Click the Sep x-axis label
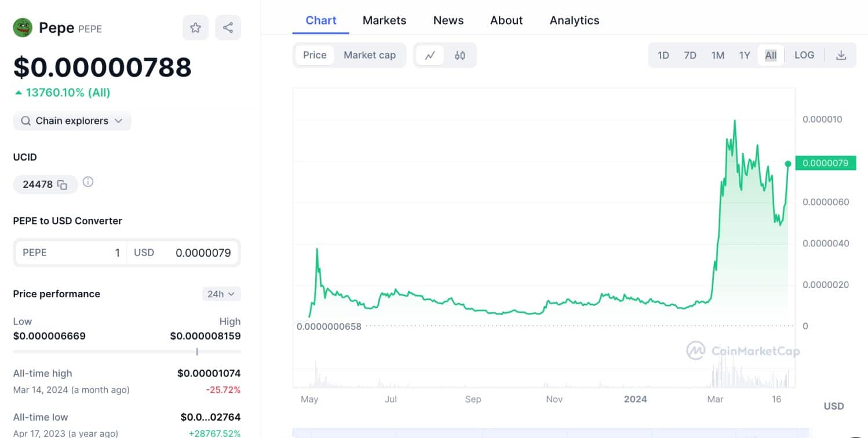Viewport: 868px width, 438px height. point(473,399)
